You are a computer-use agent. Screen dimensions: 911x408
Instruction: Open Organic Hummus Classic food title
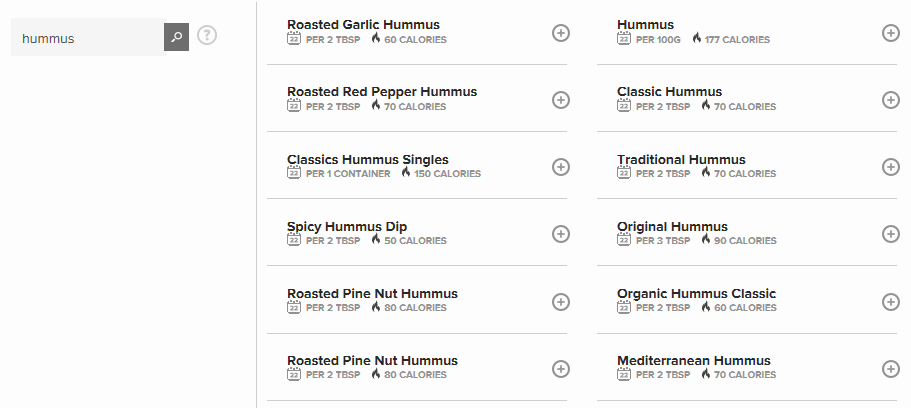pos(696,294)
